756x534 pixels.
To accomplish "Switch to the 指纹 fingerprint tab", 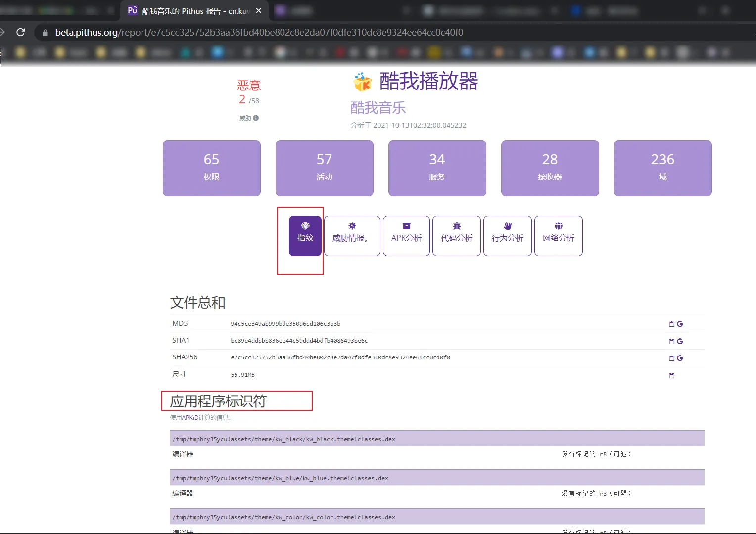I will coord(305,235).
